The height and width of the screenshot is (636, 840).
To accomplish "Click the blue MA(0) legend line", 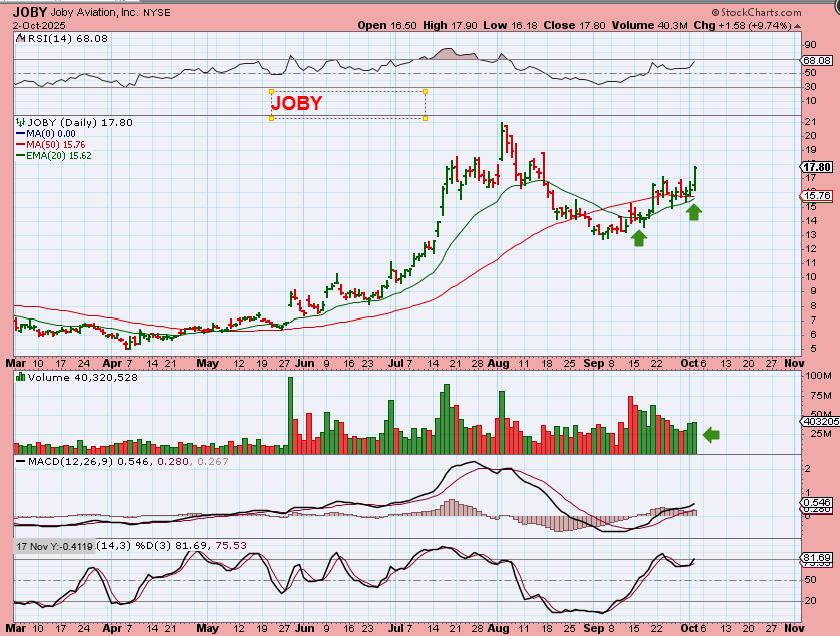I will click(21, 134).
